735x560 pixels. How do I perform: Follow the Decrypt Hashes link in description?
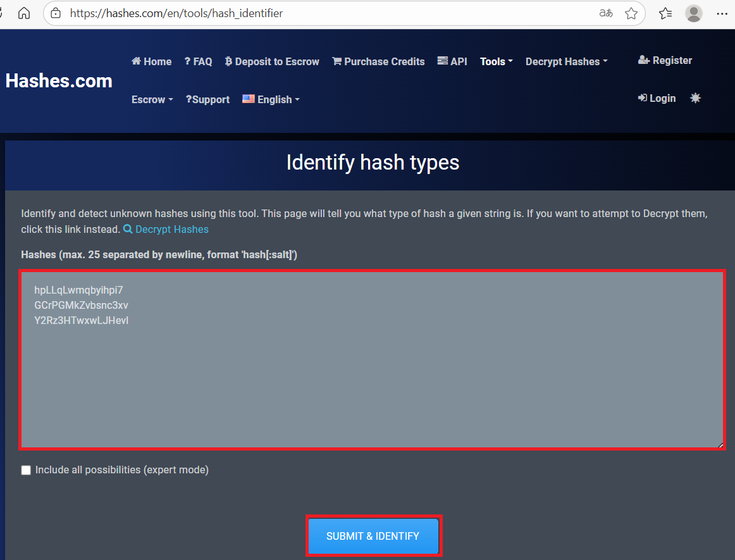point(171,229)
